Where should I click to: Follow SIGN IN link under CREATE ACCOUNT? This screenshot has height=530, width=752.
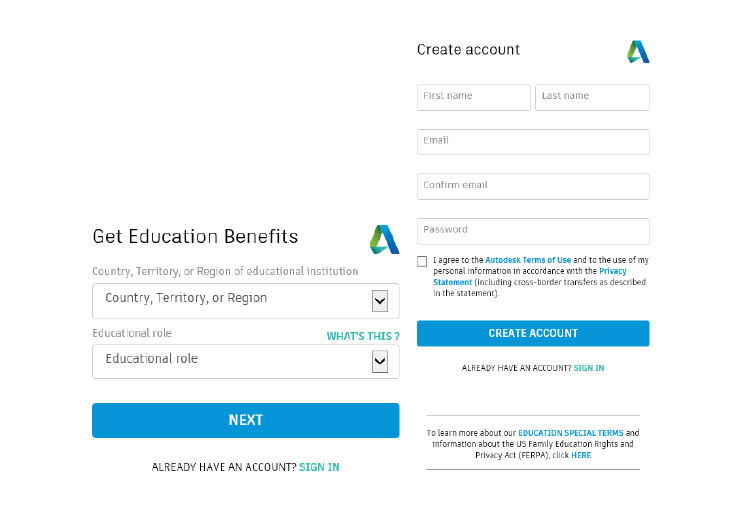pyautogui.click(x=589, y=368)
